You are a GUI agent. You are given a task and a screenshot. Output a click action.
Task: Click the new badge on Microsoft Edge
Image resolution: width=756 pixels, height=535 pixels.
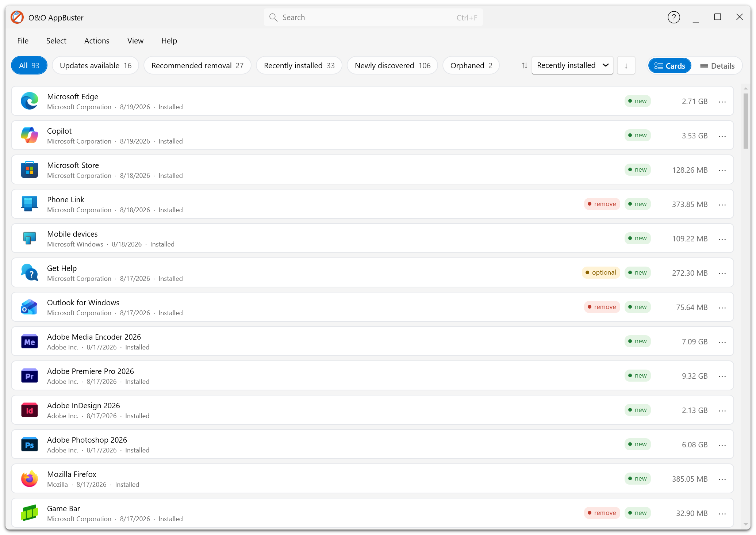coord(638,101)
